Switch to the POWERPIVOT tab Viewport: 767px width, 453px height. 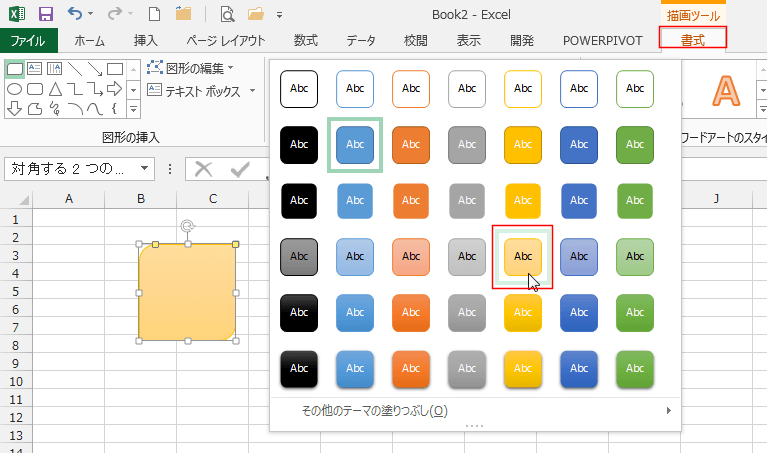tap(603, 41)
